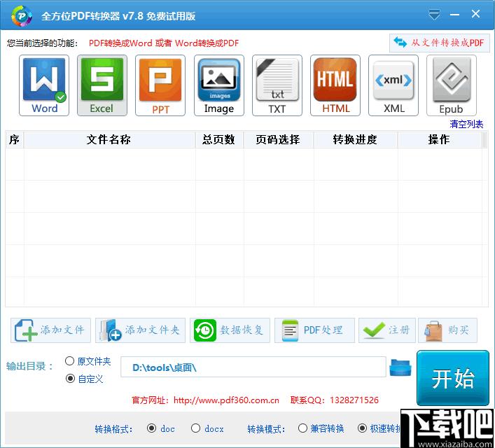Select 极速转换 fast mode radio

coord(362,428)
